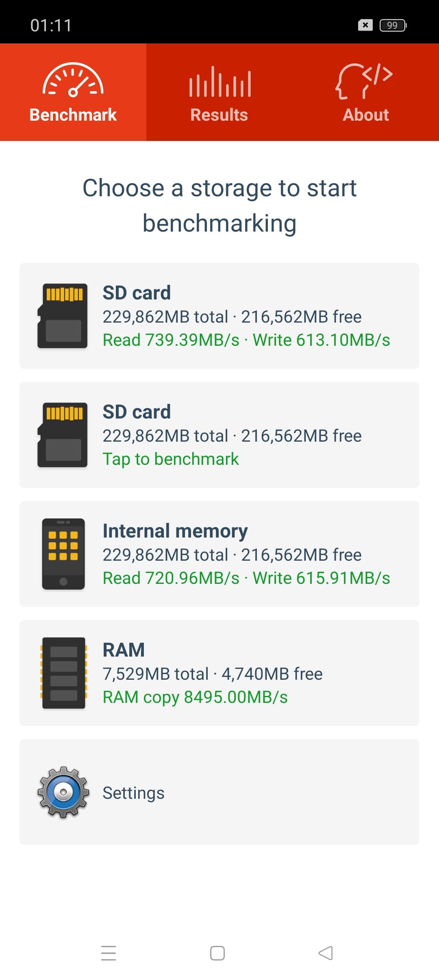The height and width of the screenshot is (980, 439).
Task: Run the RAM copy 8495.00MB/s benchmark
Action: click(195, 697)
